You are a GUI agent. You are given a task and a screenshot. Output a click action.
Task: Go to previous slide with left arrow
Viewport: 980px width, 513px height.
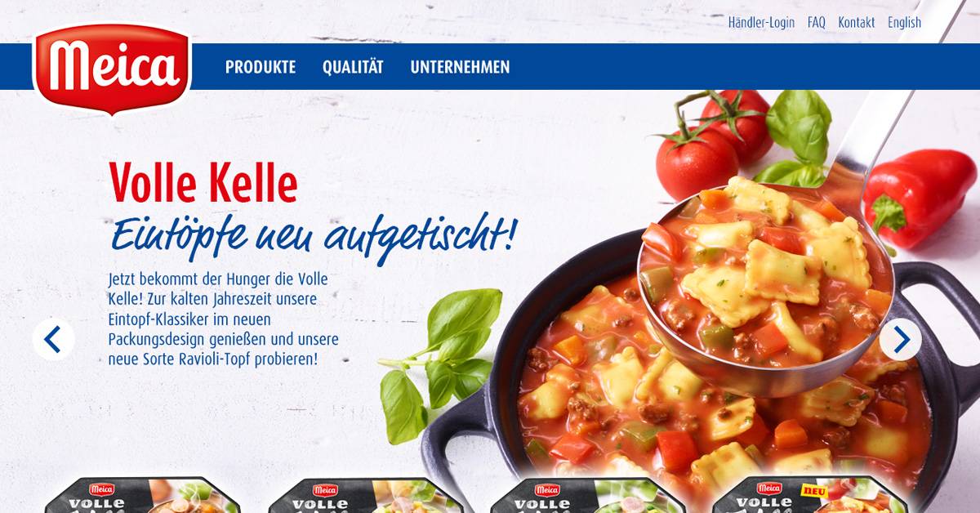53,339
